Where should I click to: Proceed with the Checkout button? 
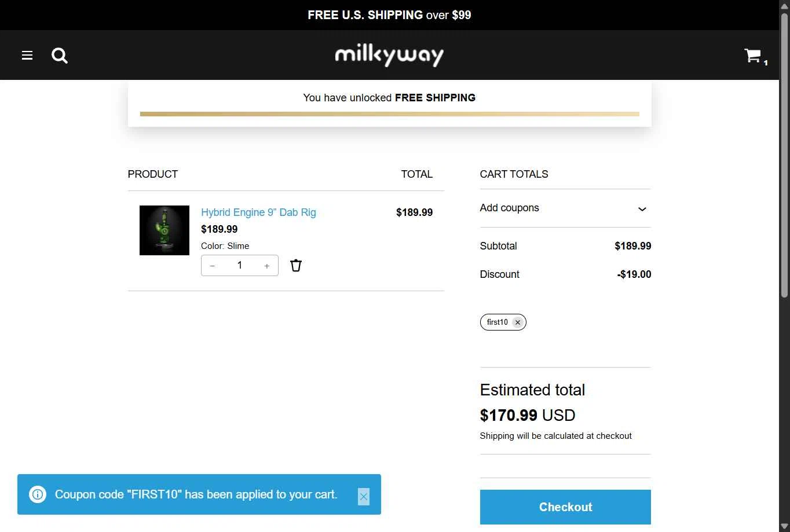pos(565,507)
